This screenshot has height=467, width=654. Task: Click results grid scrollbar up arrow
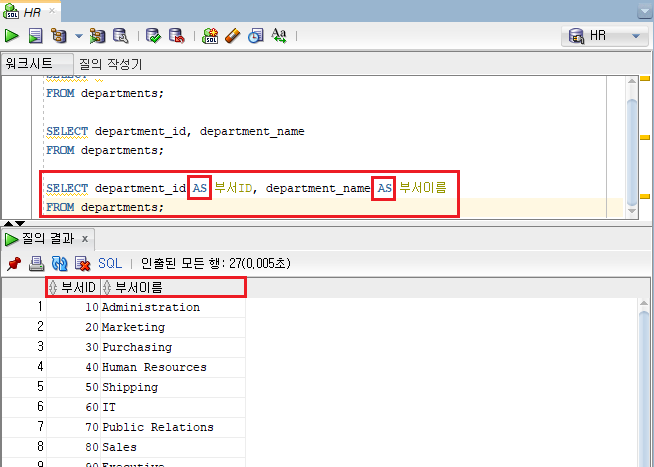click(x=644, y=303)
